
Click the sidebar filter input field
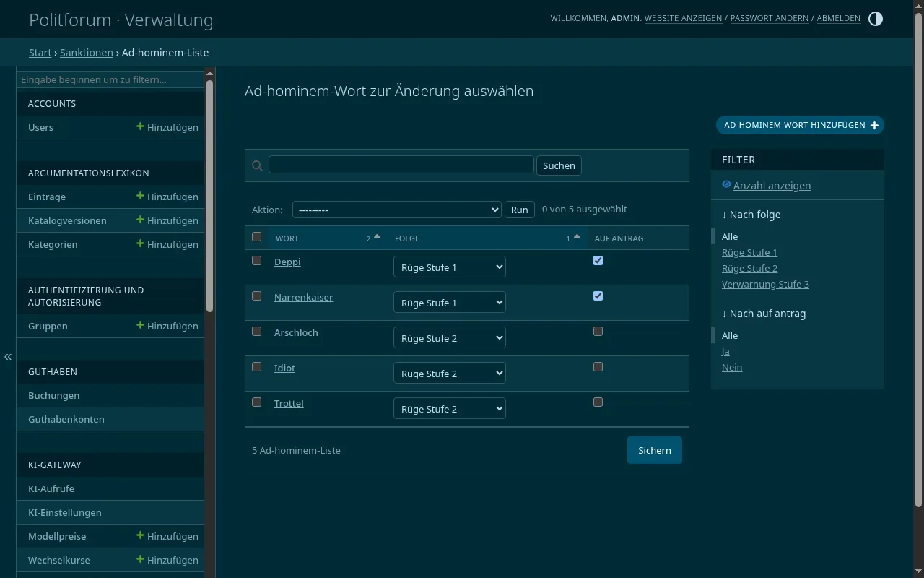click(x=110, y=79)
